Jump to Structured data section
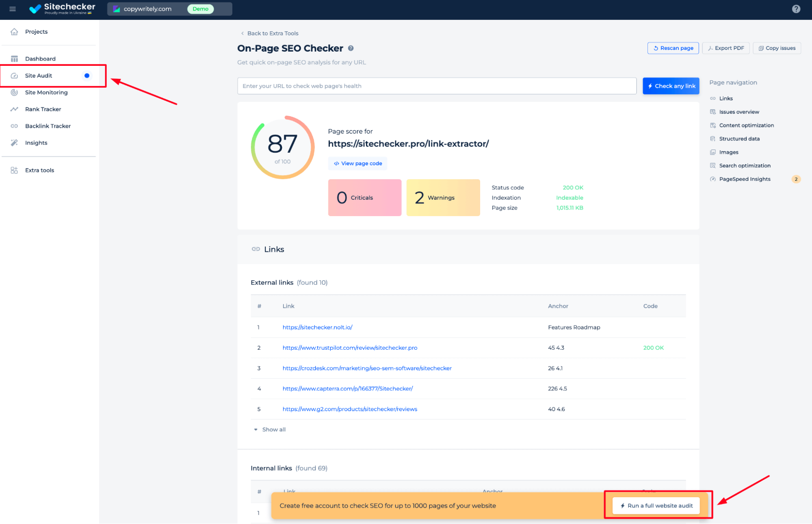 [x=739, y=139]
